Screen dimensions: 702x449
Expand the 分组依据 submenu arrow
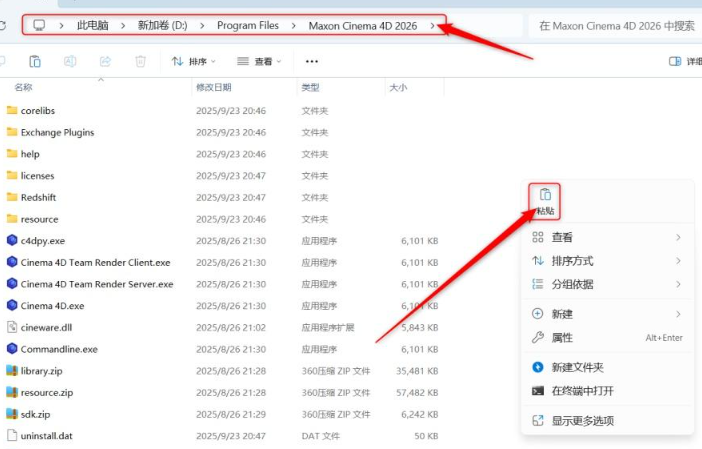(678, 284)
